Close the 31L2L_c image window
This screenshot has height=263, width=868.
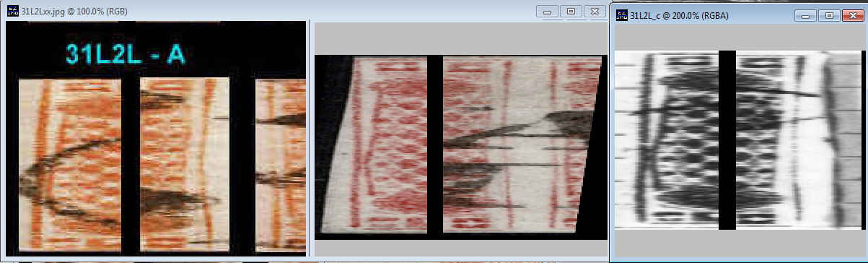[852, 14]
